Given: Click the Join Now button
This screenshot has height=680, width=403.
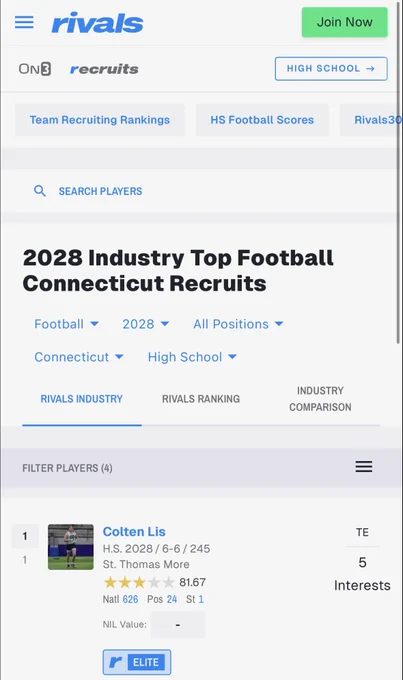Looking at the screenshot, I should 344,22.
